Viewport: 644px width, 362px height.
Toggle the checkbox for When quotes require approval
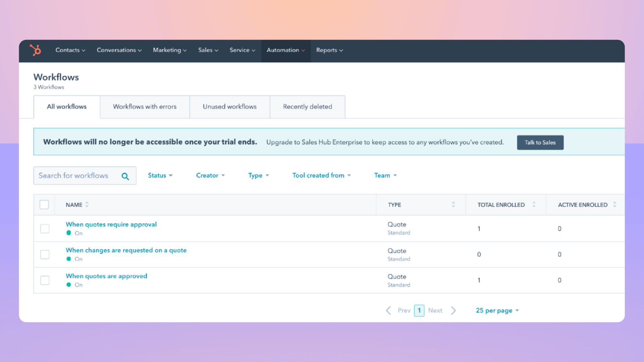pos(44,228)
